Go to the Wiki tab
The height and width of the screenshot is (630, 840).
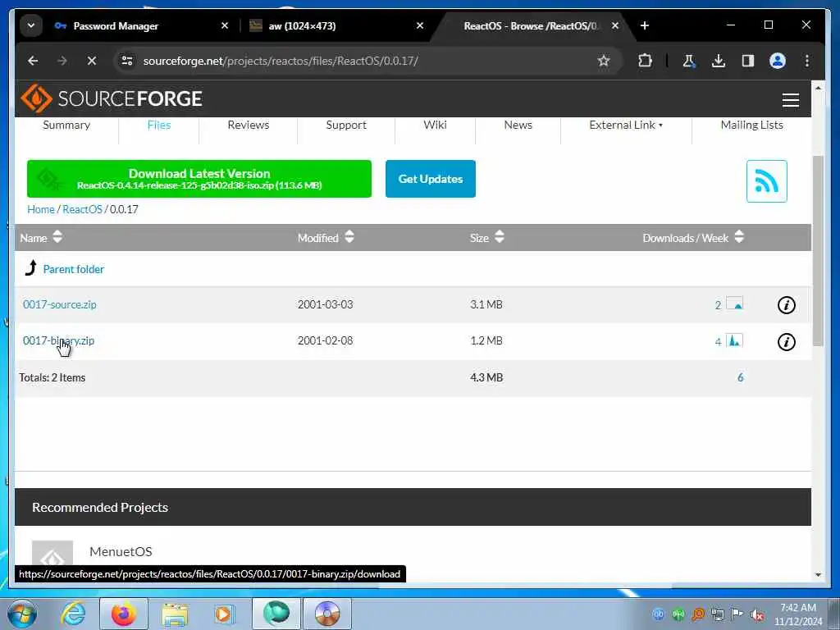pyautogui.click(x=435, y=125)
